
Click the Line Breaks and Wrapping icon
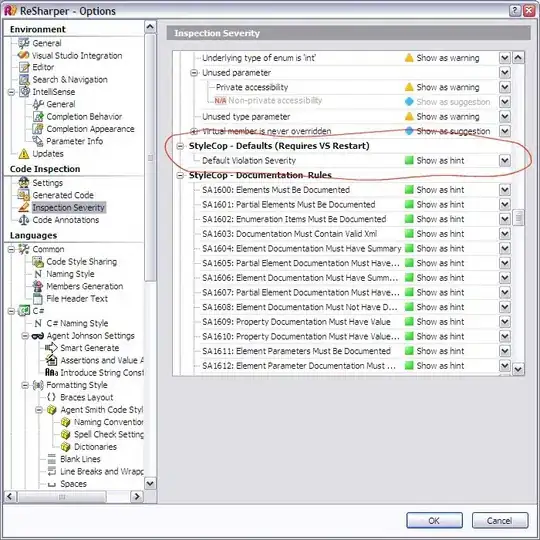point(52,471)
